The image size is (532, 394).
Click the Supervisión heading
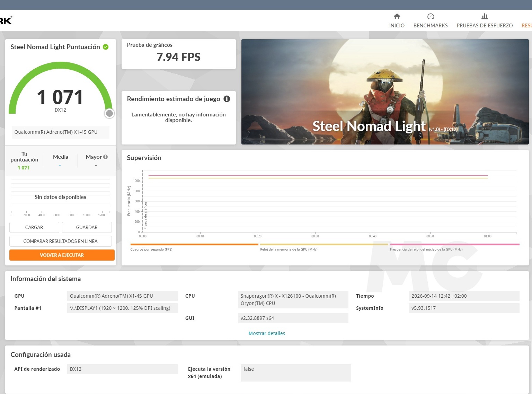point(144,158)
